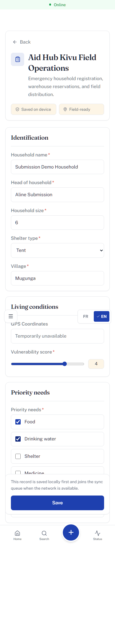Screen dimensions: 115x644
Task: Tap the floating plus add button
Action: (71, 532)
